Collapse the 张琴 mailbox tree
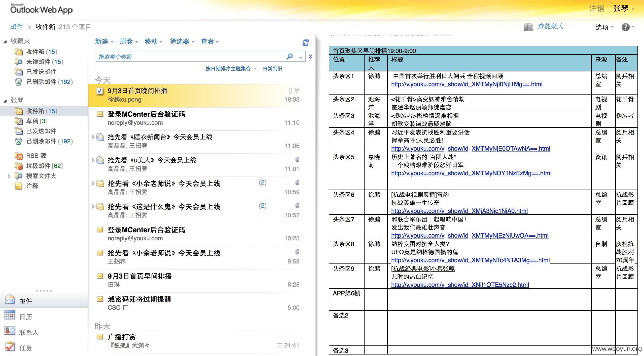 (5, 101)
